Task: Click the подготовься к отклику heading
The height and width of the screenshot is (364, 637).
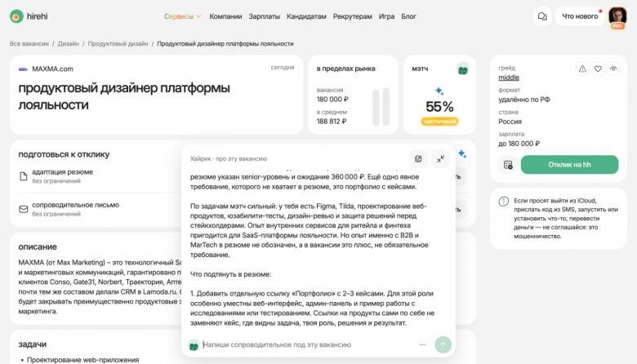Action: pos(64,154)
